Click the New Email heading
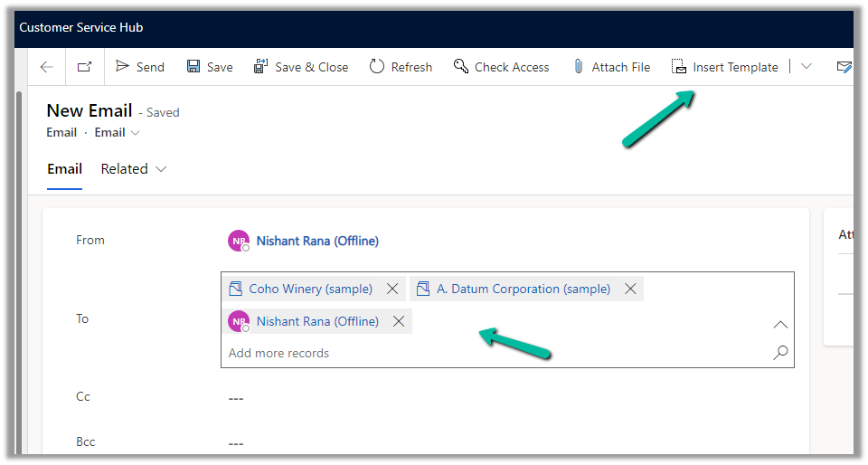The width and height of the screenshot is (868, 465). [x=90, y=110]
